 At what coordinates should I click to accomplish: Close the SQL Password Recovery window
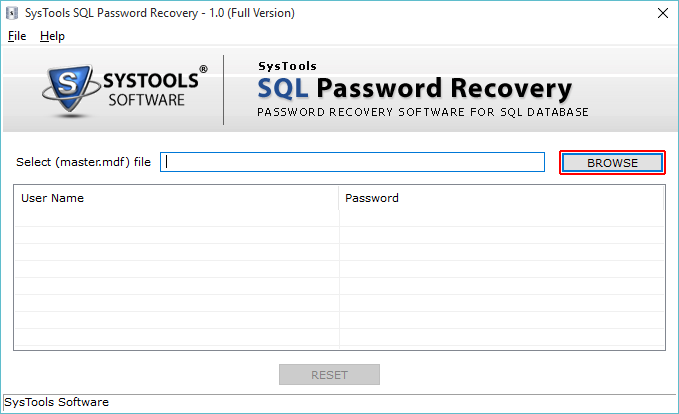coord(663,13)
